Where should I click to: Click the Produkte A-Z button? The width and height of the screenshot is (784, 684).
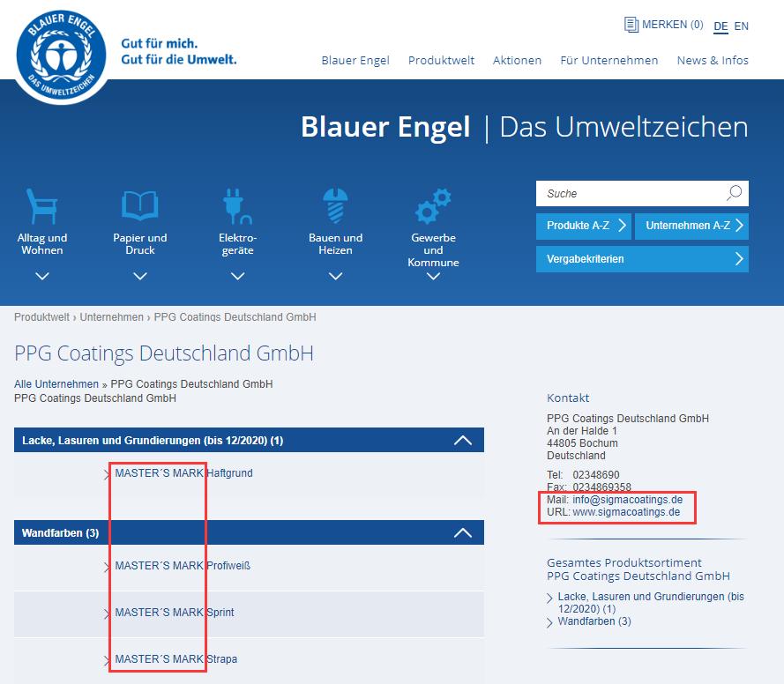584,226
